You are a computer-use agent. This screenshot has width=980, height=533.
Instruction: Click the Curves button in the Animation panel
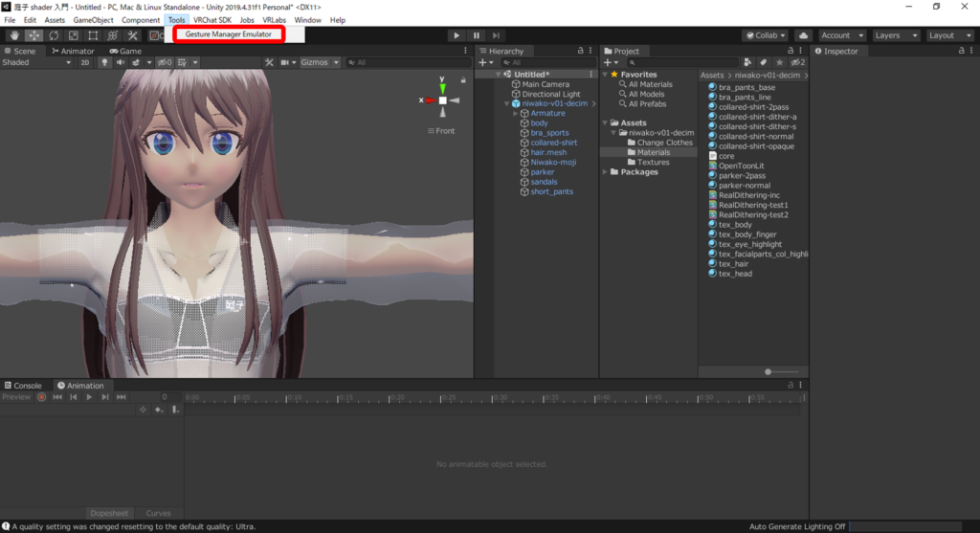(158, 513)
